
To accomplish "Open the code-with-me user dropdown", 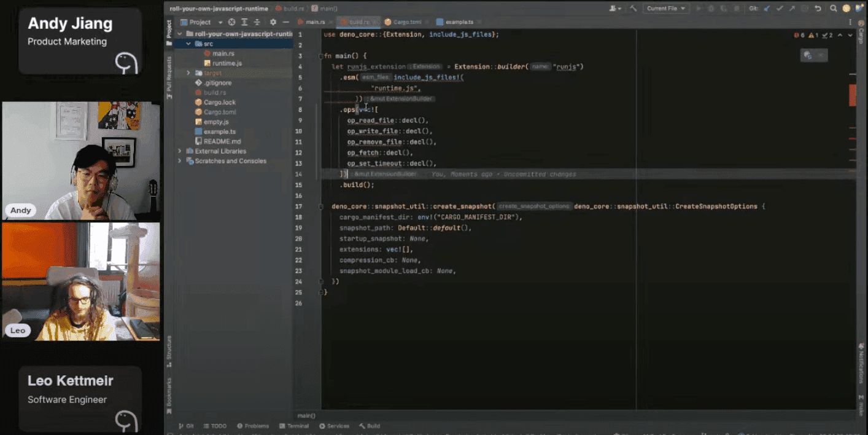I will click(614, 9).
